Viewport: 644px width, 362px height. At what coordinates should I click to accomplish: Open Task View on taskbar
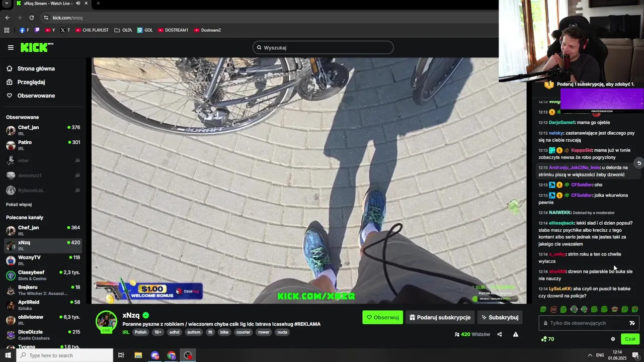click(121, 355)
